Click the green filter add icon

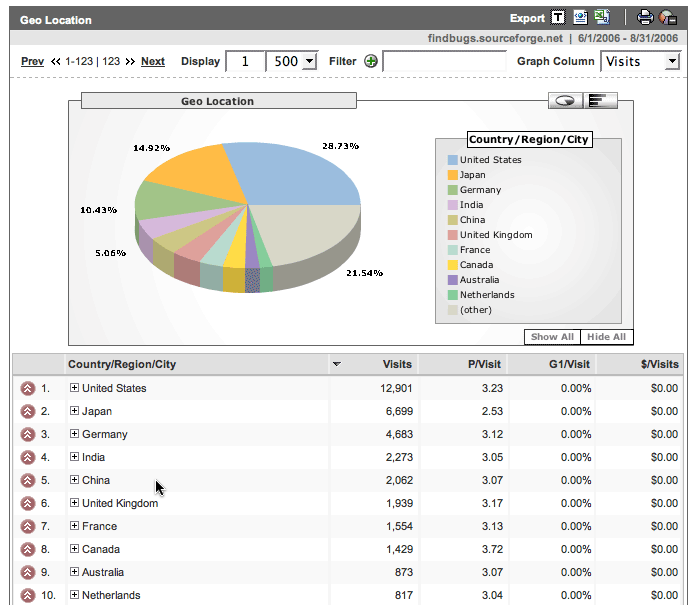coord(371,61)
